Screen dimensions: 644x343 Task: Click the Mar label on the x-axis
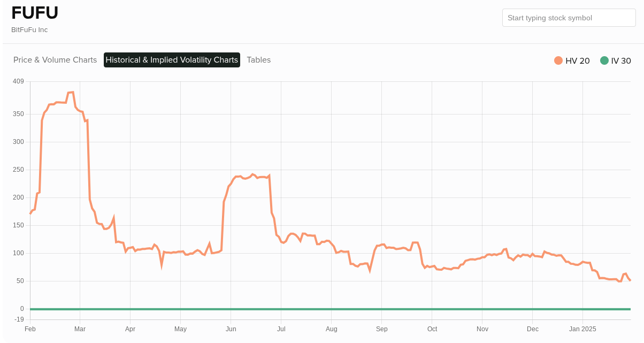80,329
